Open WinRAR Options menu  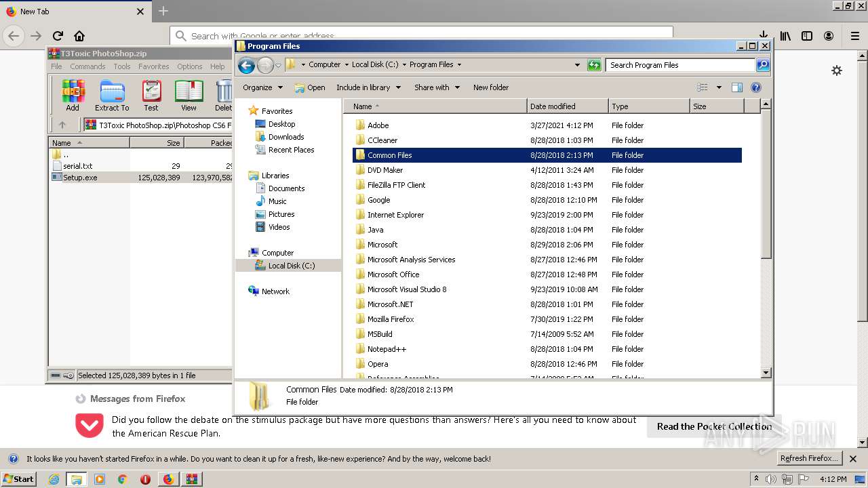(190, 66)
